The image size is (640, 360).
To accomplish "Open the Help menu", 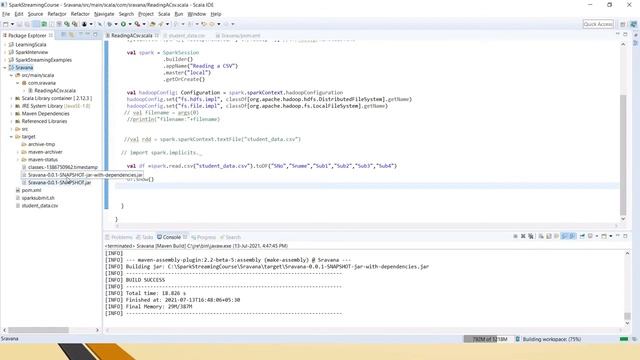I will coord(216,14).
